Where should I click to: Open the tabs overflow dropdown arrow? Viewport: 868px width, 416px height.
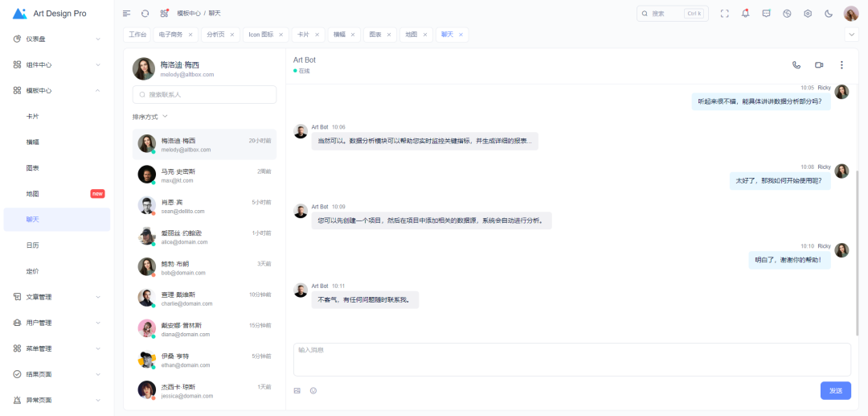(x=851, y=35)
